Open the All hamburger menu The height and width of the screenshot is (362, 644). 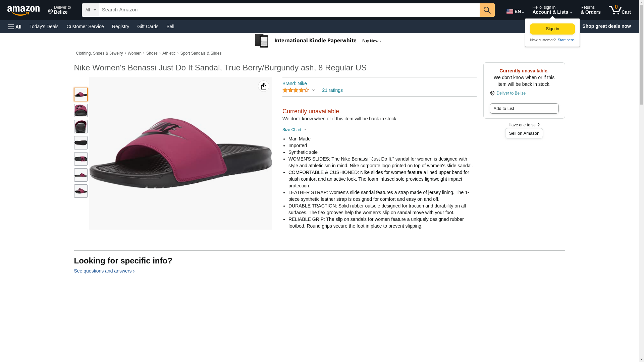tap(15, 26)
